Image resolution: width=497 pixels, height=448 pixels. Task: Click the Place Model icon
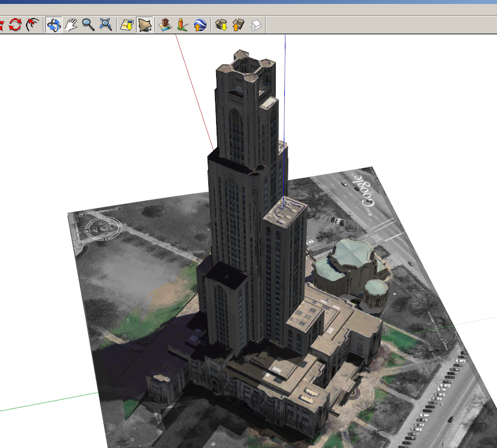(165, 25)
